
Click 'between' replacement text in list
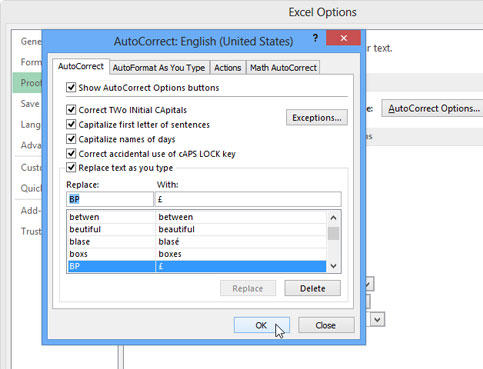[176, 217]
